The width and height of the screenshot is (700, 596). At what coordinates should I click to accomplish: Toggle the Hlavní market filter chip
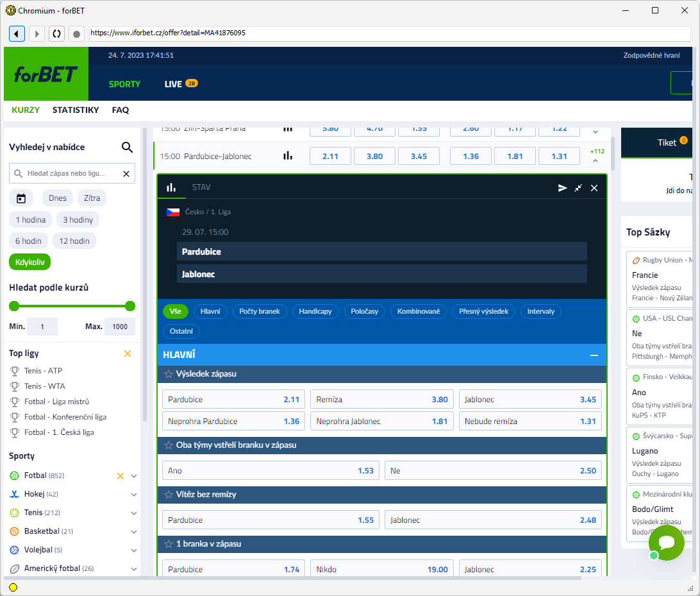point(210,311)
